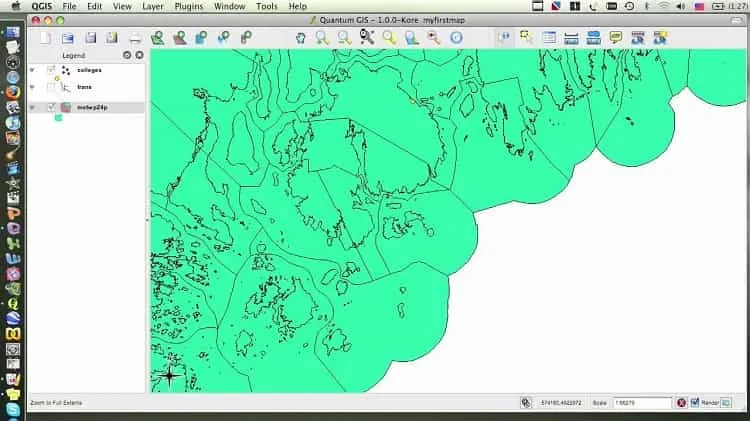The image size is (750, 421).
Task: Select the Zoom In magnifier tool
Action: point(322,38)
